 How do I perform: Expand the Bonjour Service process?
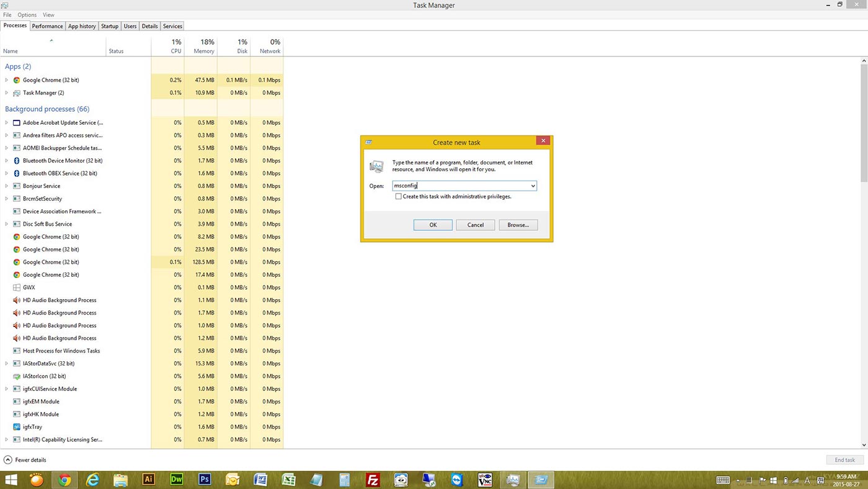click(7, 186)
